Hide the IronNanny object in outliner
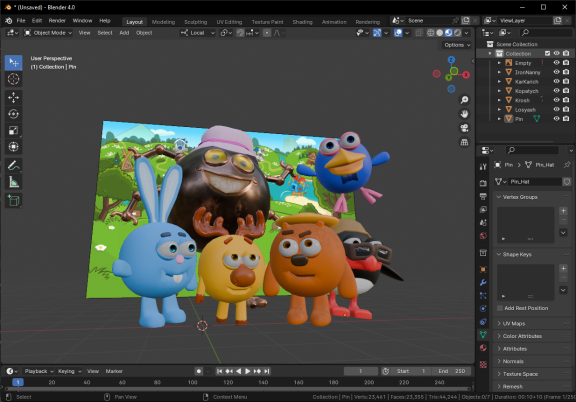This screenshot has height=402, width=576. [x=557, y=72]
